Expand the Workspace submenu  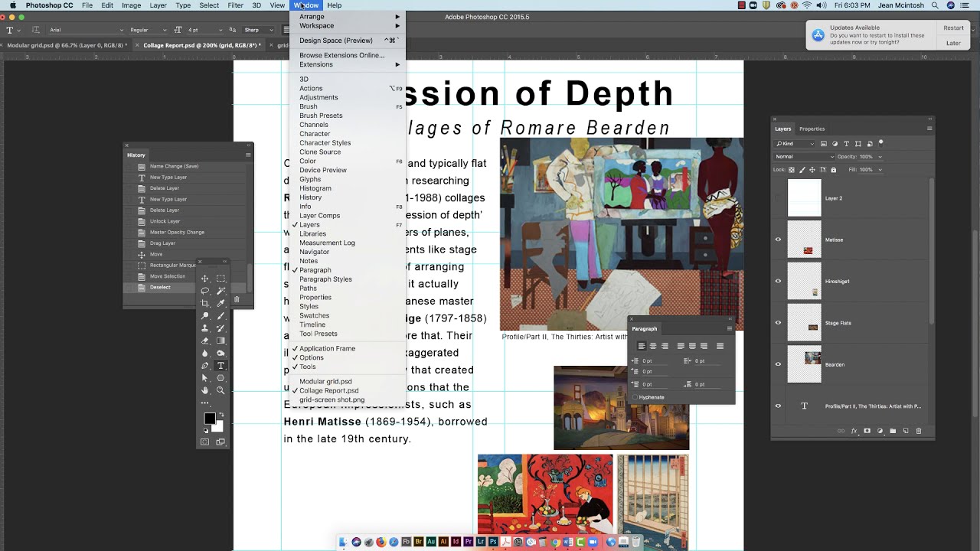click(x=348, y=26)
